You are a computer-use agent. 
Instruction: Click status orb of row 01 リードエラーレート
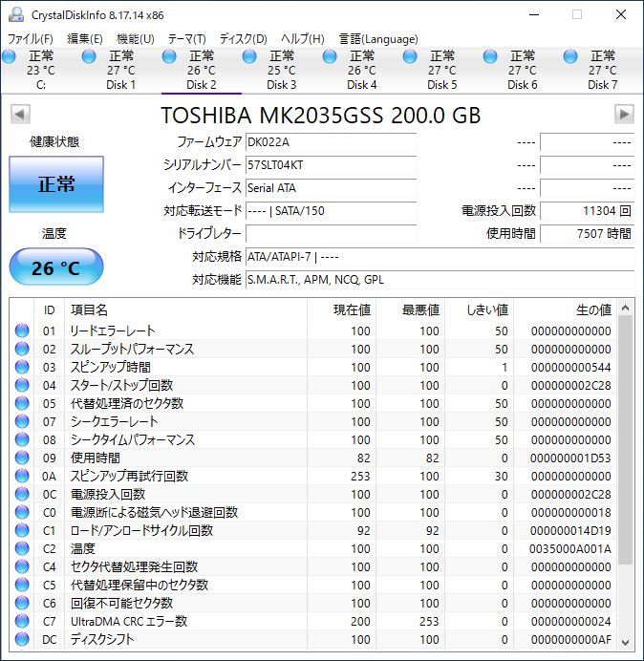22,330
